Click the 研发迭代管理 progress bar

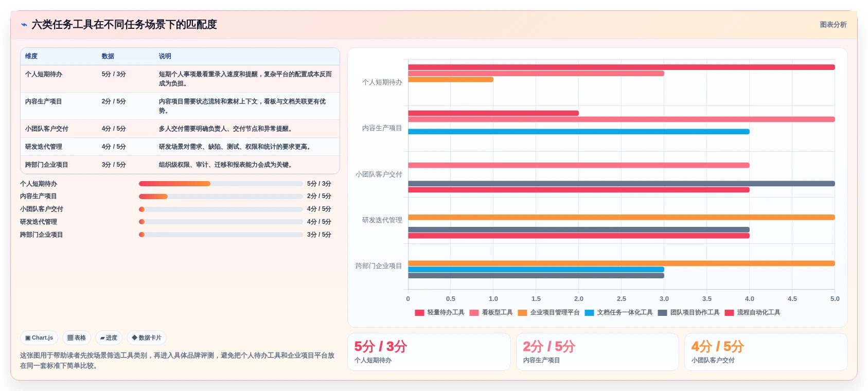221,222
